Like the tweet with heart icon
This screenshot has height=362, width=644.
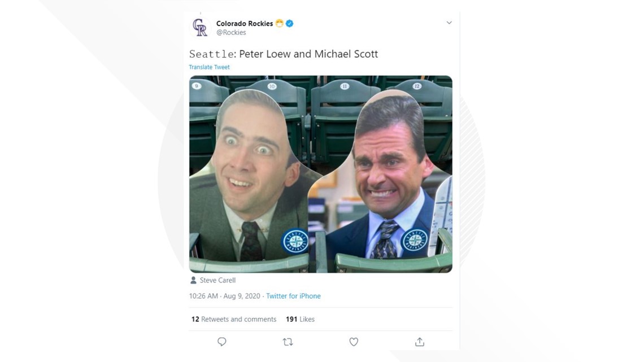pos(354,342)
